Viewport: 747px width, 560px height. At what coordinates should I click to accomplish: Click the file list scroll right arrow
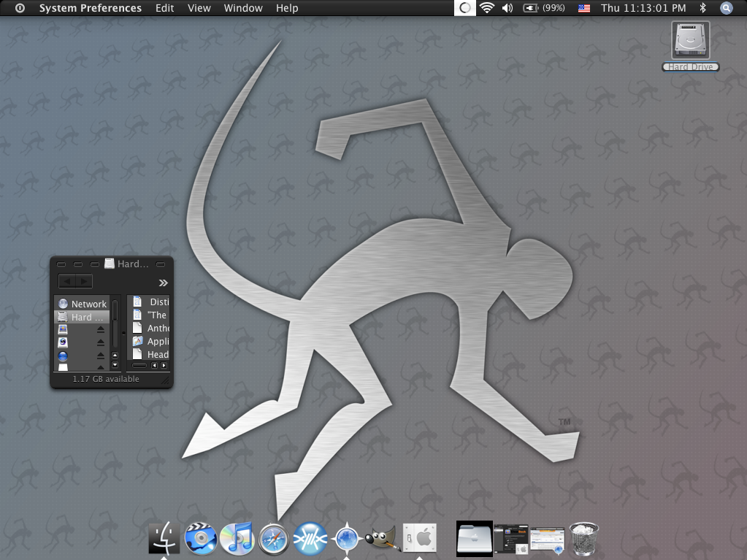[x=164, y=365]
